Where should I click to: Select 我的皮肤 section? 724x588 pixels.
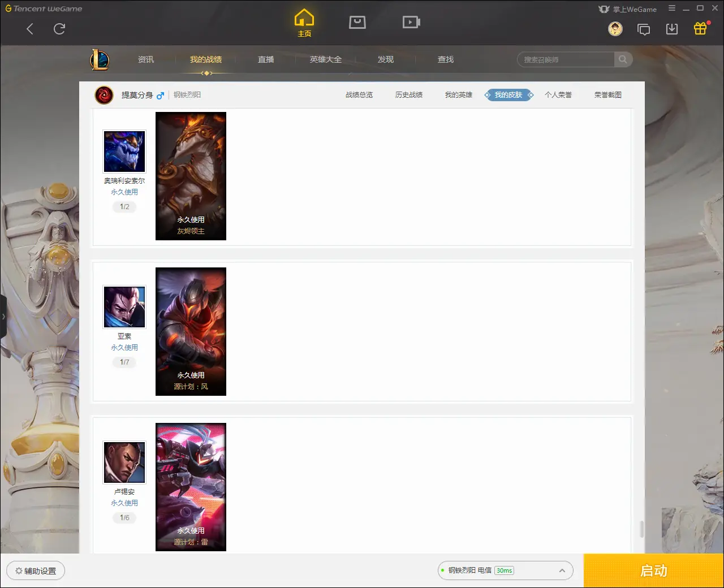point(508,95)
